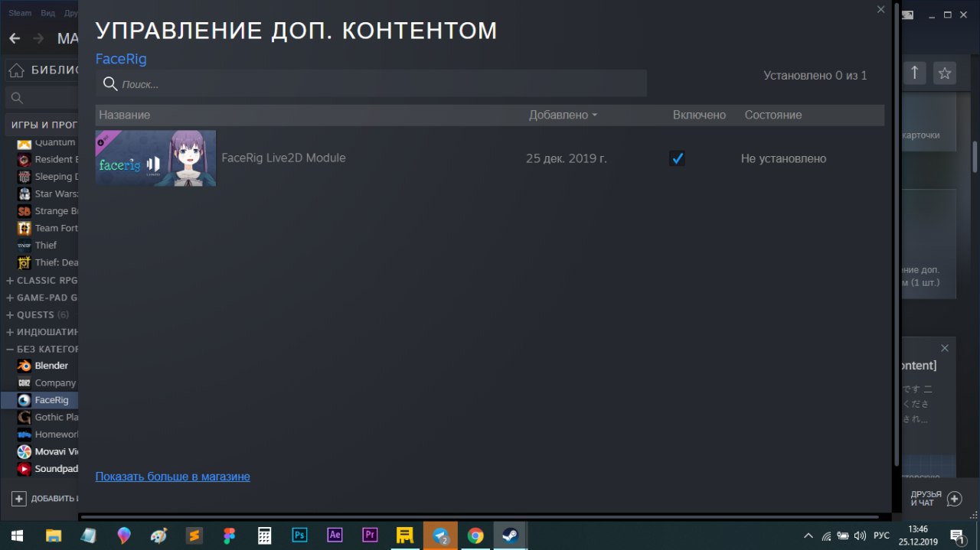The width and height of the screenshot is (980, 550).
Task: Open the Steam menu
Action: click(20, 13)
